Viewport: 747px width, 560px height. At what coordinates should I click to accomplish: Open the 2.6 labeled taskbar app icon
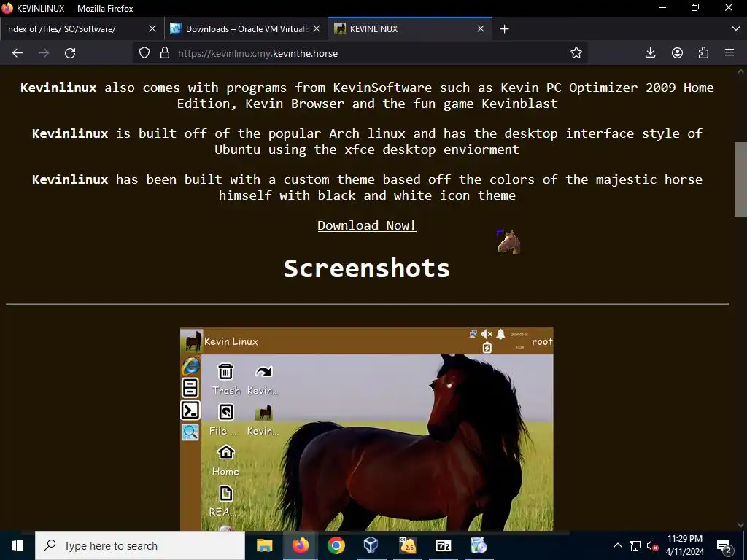coord(407,545)
